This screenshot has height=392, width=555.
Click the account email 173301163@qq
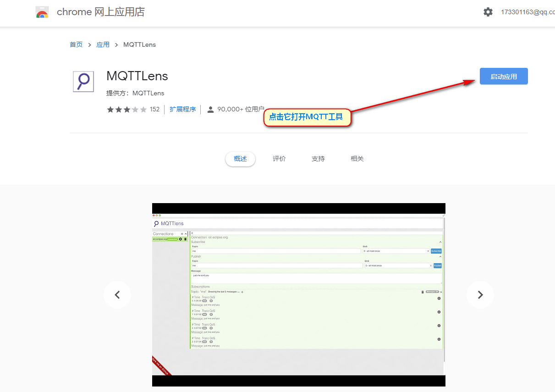(528, 12)
